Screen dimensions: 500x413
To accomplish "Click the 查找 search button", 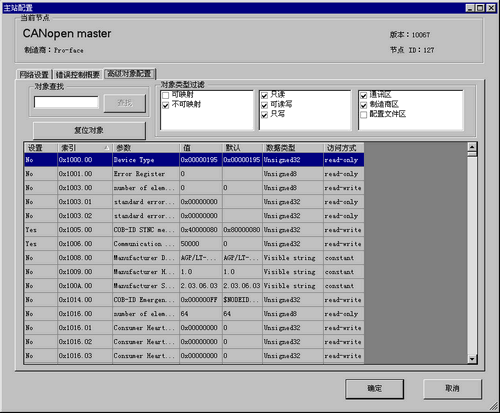I will pyautogui.click(x=125, y=103).
